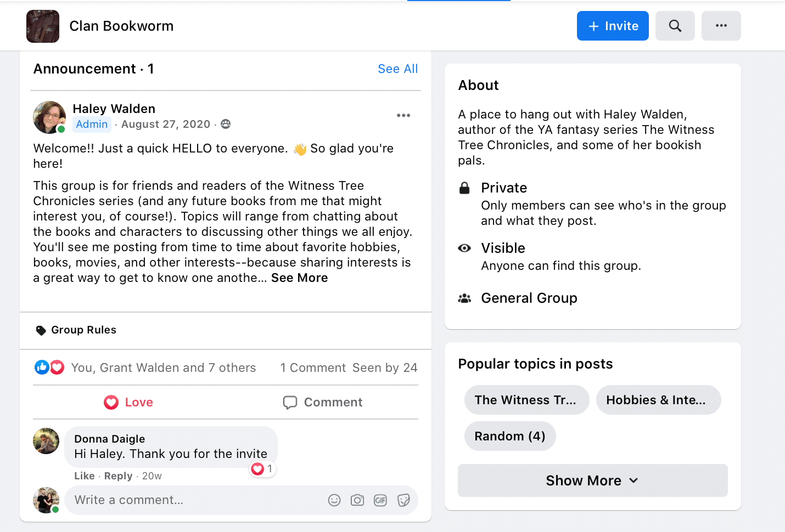Select The Witness Tr... topic chip
785x532 pixels.
click(526, 400)
